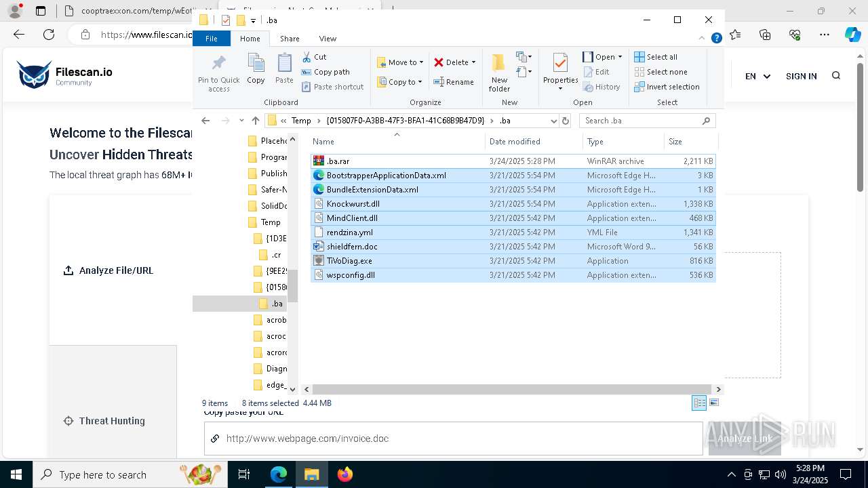Sort files by the Size column
This screenshot has height=488, width=868.
tap(690, 142)
